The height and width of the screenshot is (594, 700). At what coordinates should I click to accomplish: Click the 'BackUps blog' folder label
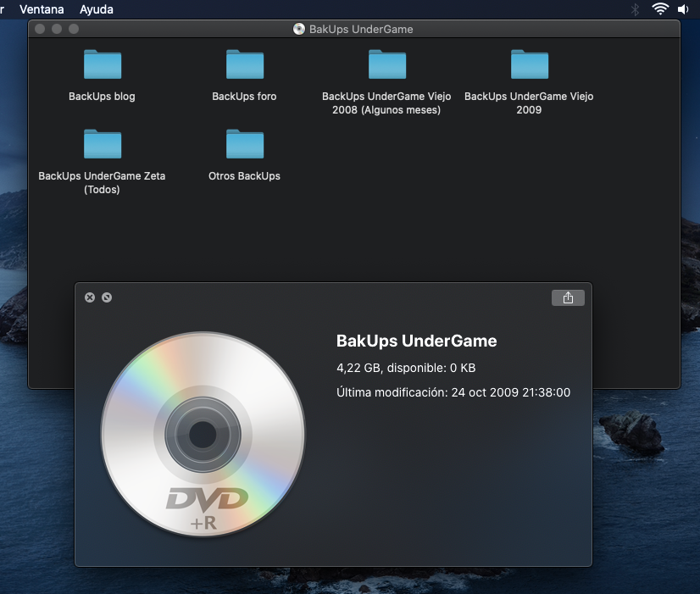[x=102, y=97]
